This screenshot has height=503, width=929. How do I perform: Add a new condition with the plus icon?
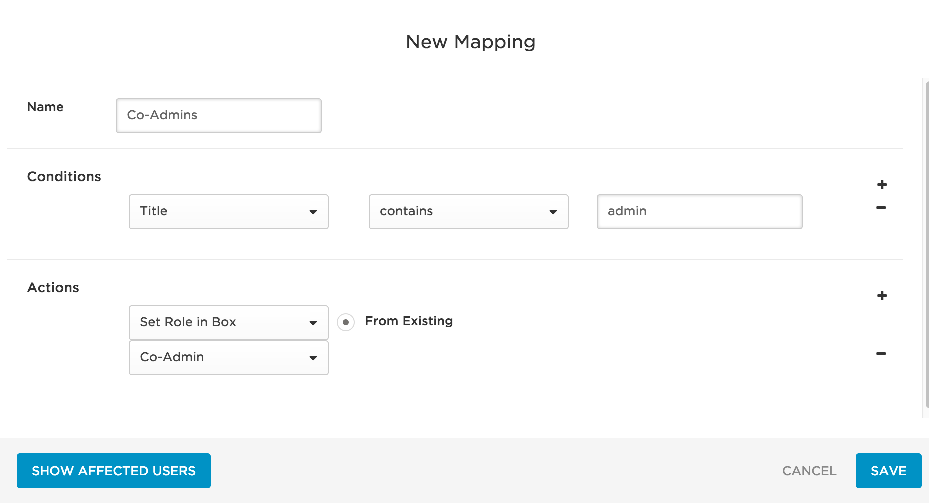point(882,185)
